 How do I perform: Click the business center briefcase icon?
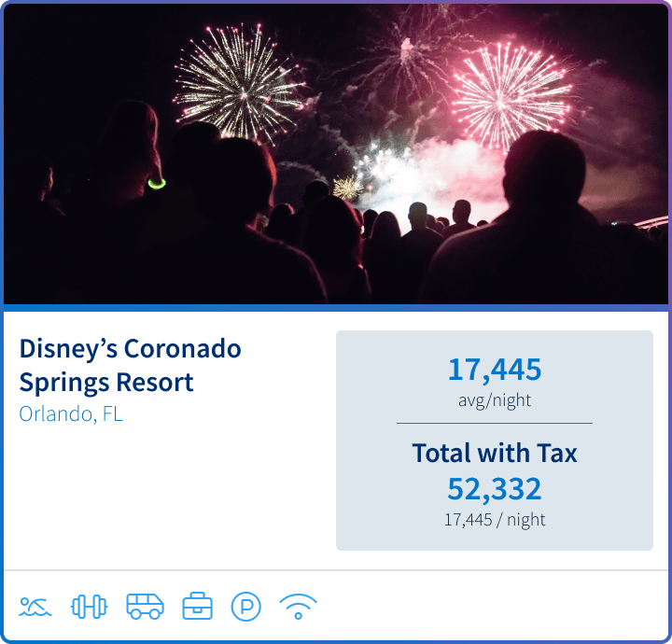(x=197, y=607)
